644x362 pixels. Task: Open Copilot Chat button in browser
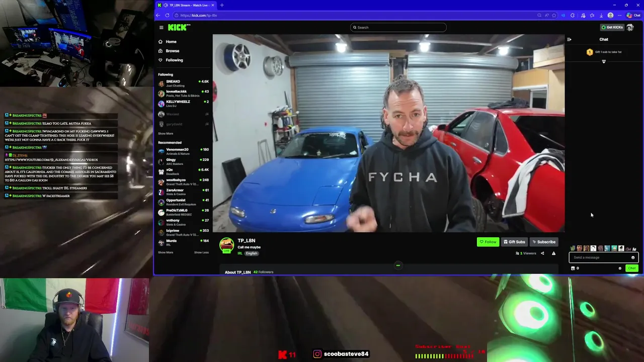click(633, 15)
